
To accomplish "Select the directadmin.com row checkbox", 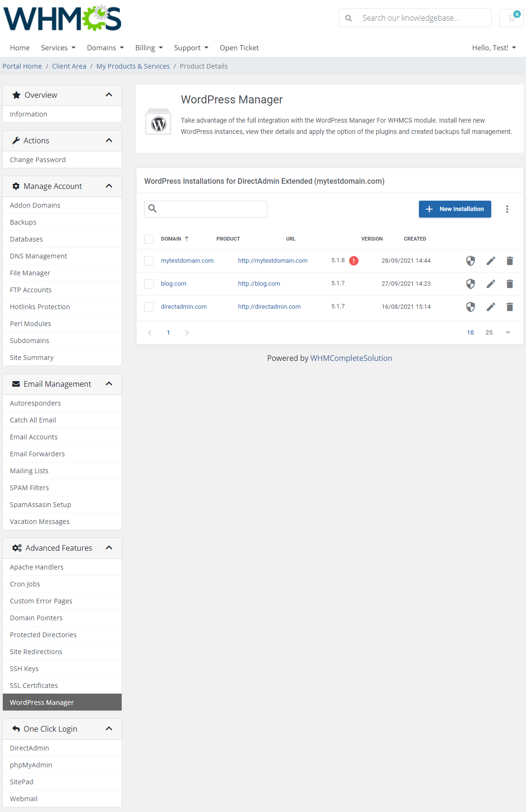I will coord(149,307).
